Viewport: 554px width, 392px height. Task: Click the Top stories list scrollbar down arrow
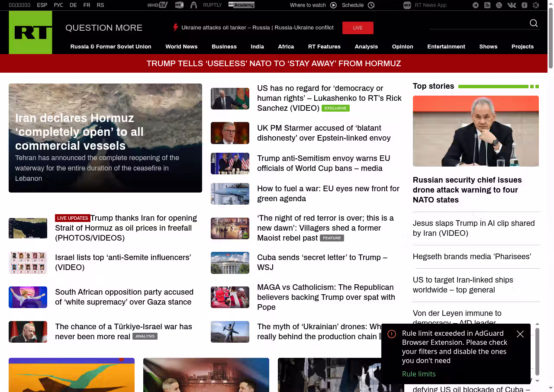[538, 381]
